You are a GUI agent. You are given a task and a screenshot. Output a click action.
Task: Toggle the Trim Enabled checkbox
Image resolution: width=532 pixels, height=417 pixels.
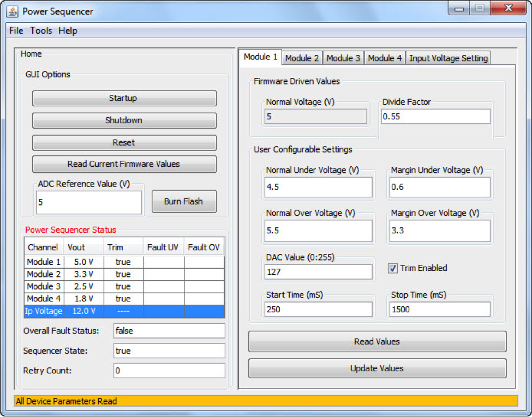tap(393, 268)
